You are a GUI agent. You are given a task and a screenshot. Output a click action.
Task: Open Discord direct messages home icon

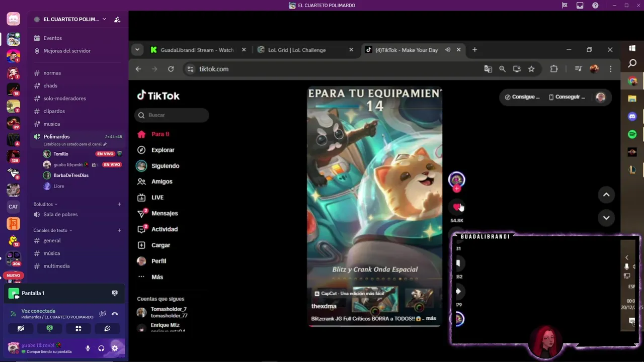[x=14, y=19]
